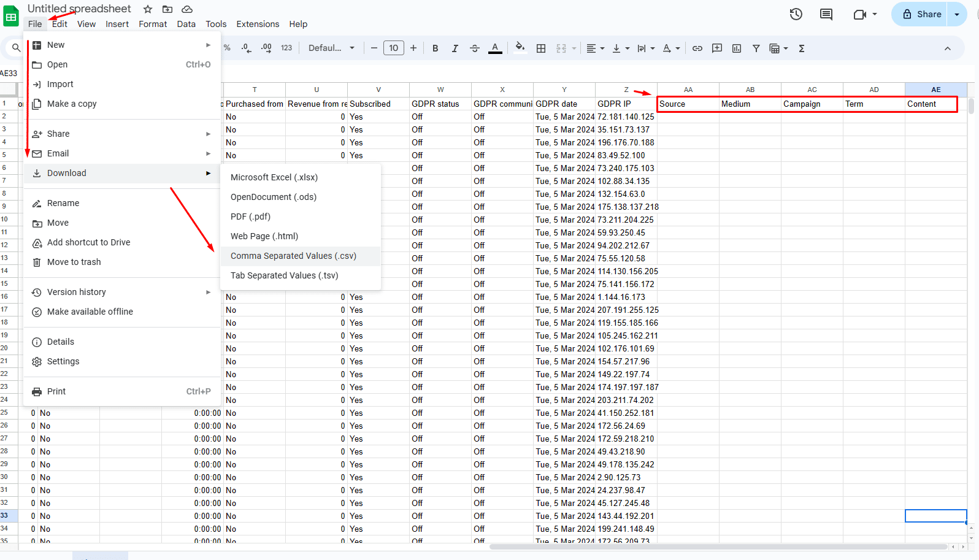Collapse the toolbar with chevron arrow

[x=948, y=48]
